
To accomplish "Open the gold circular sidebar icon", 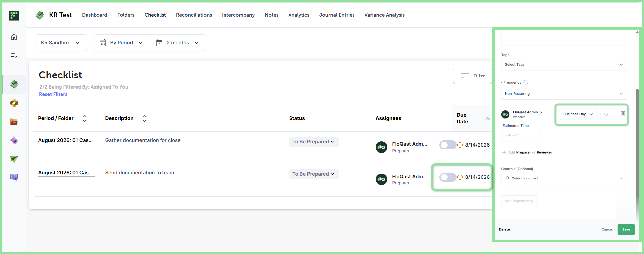I will pyautogui.click(x=14, y=103).
